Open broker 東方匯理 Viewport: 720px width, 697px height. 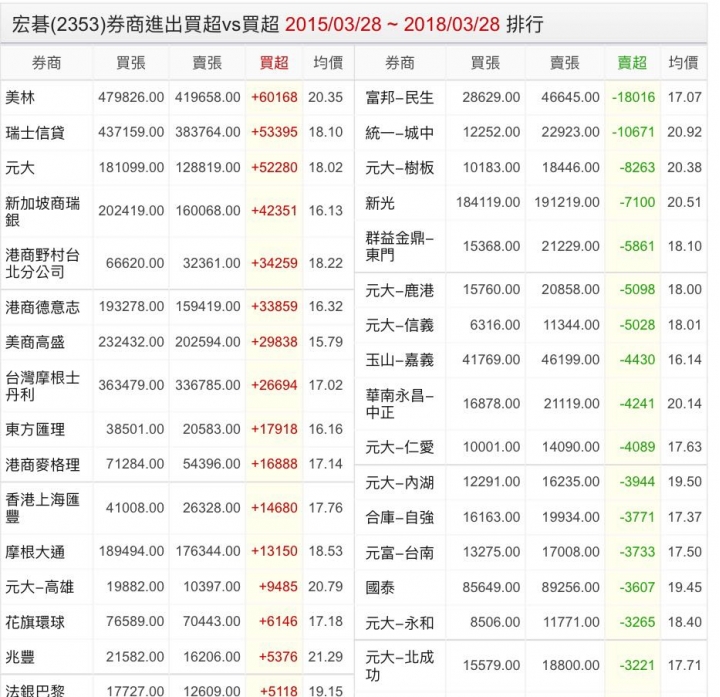tap(35, 429)
